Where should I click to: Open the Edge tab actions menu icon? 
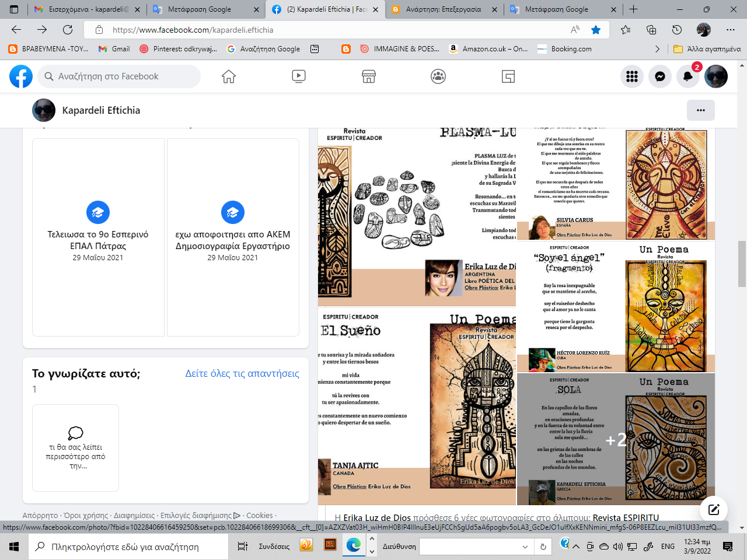pos(15,9)
